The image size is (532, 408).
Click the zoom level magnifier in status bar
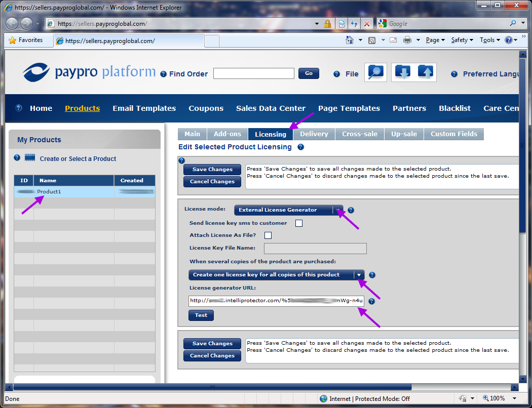(486, 398)
